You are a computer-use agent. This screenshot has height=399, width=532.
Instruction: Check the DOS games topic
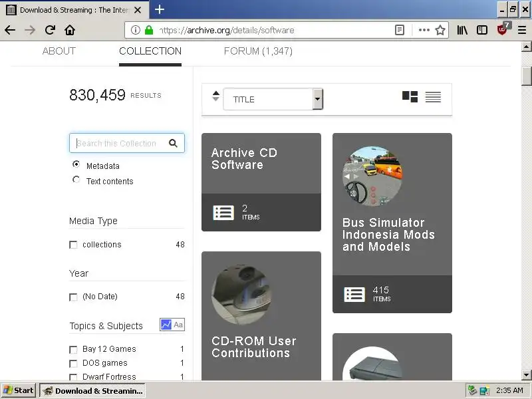coord(73,364)
